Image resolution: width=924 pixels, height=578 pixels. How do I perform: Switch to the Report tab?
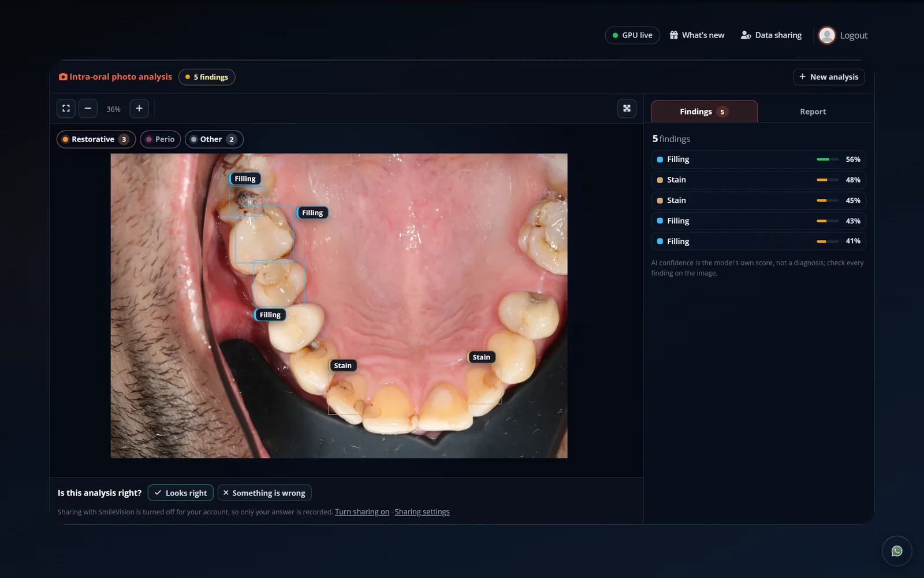(813, 112)
